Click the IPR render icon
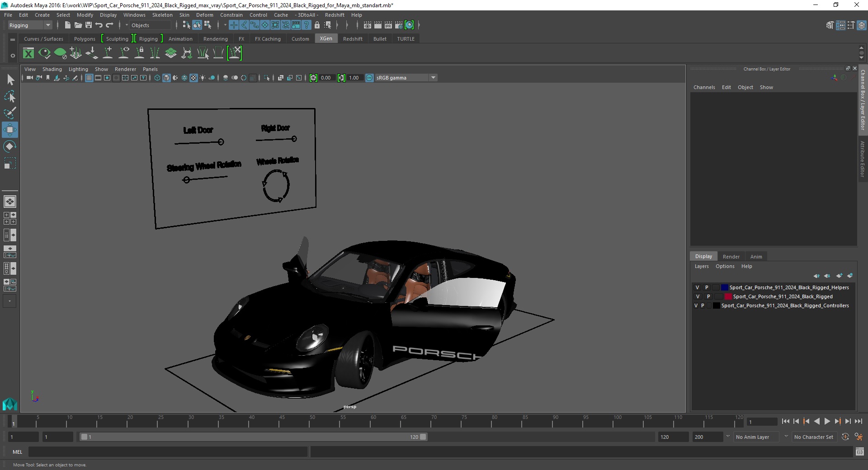 [x=388, y=25]
